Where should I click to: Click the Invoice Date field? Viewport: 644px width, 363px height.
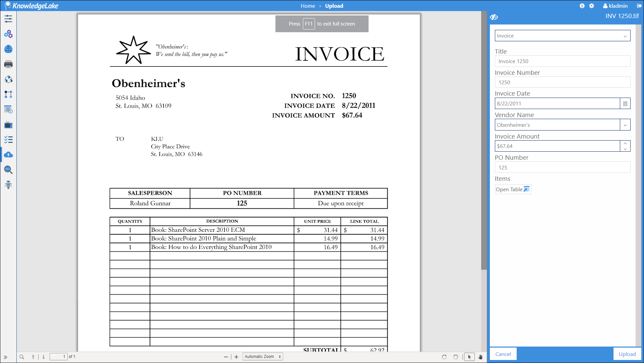[x=557, y=103]
